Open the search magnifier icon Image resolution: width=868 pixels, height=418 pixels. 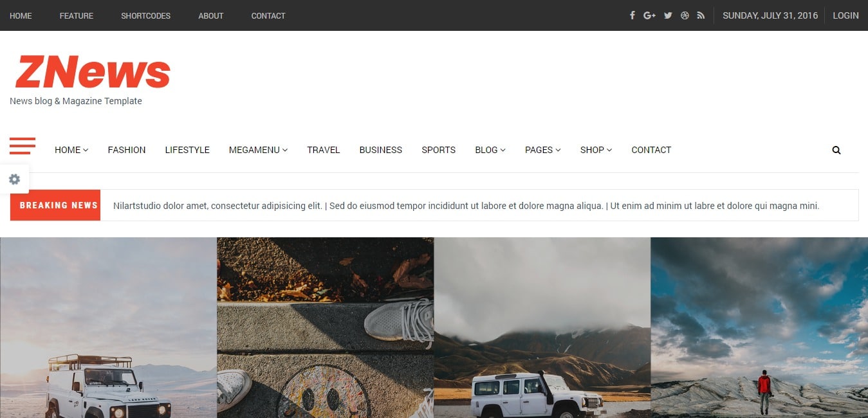pos(836,150)
